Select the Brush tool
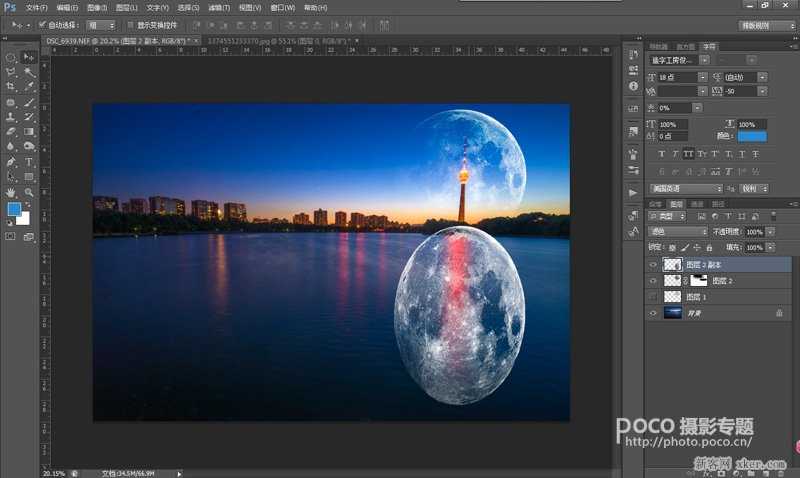 pyautogui.click(x=29, y=102)
